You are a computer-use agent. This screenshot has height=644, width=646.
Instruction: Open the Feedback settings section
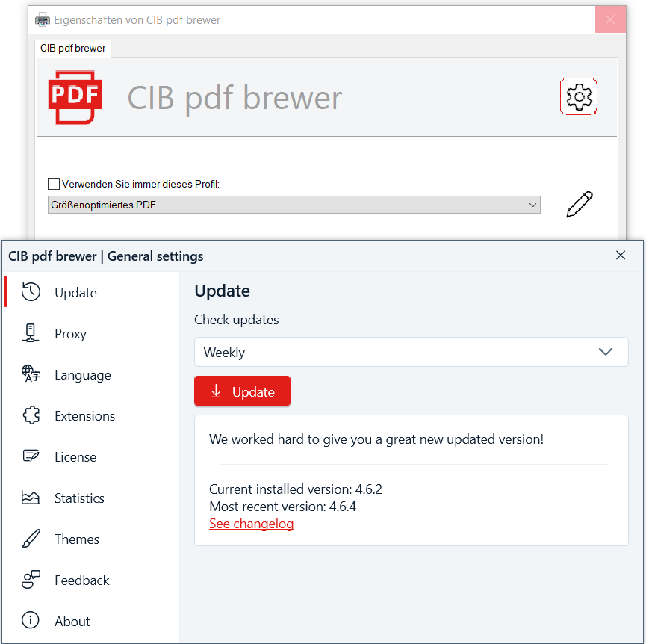click(x=91, y=580)
